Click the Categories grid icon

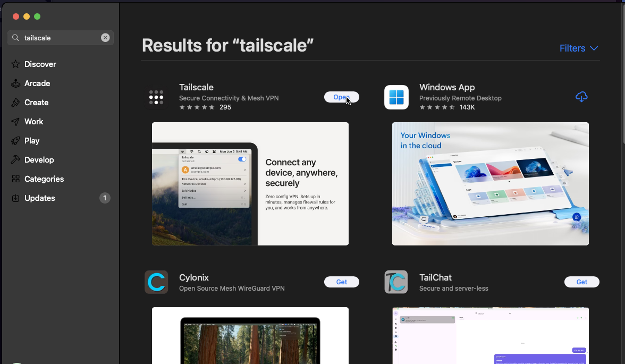[15, 179]
